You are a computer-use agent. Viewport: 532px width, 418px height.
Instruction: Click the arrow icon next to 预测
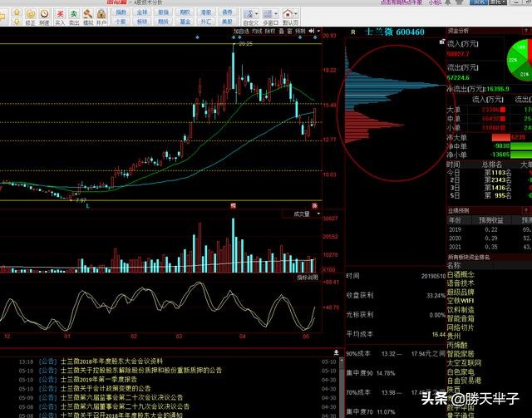312,31
